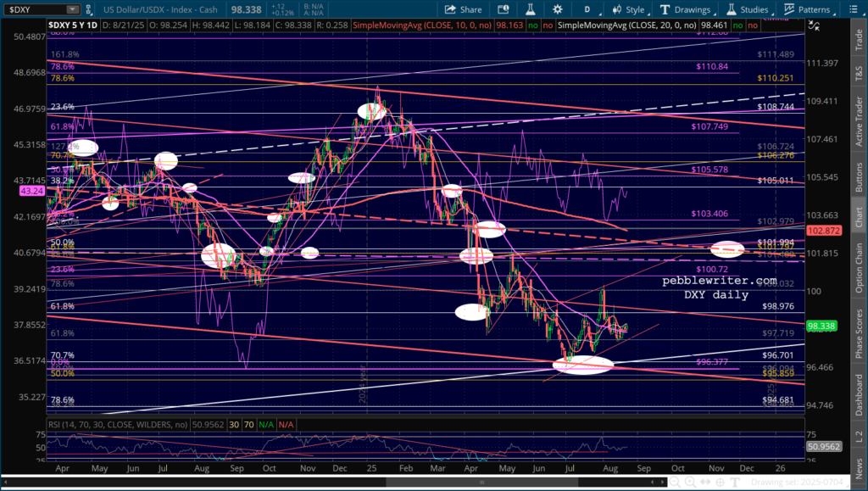The height and width of the screenshot is (491, 868).
Task: Toggle the Dashboard side panel
Action: click(x=859, y=394)
